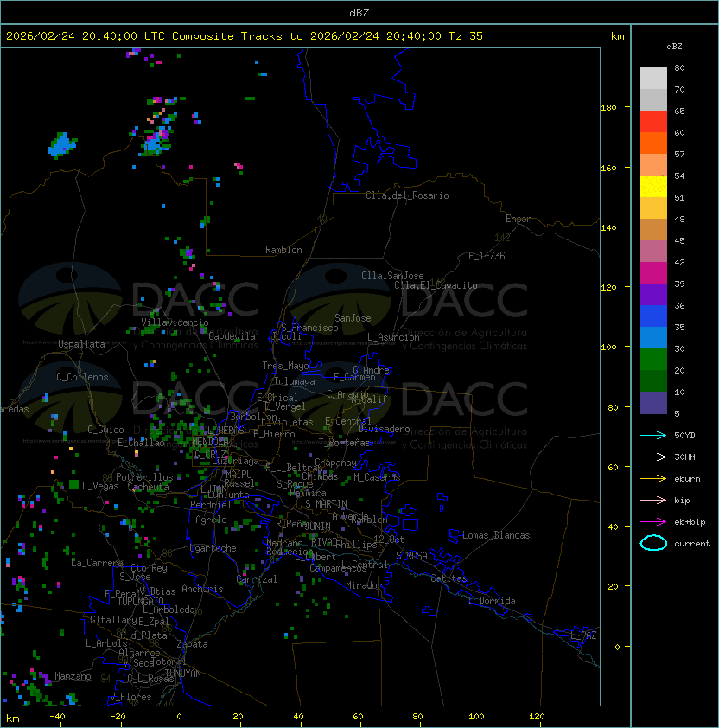Image resolution: width=719 pixels, height=728 pixels.
Task: Click the 'Ugarteche' map label
Action: click(x=213, y=548)
